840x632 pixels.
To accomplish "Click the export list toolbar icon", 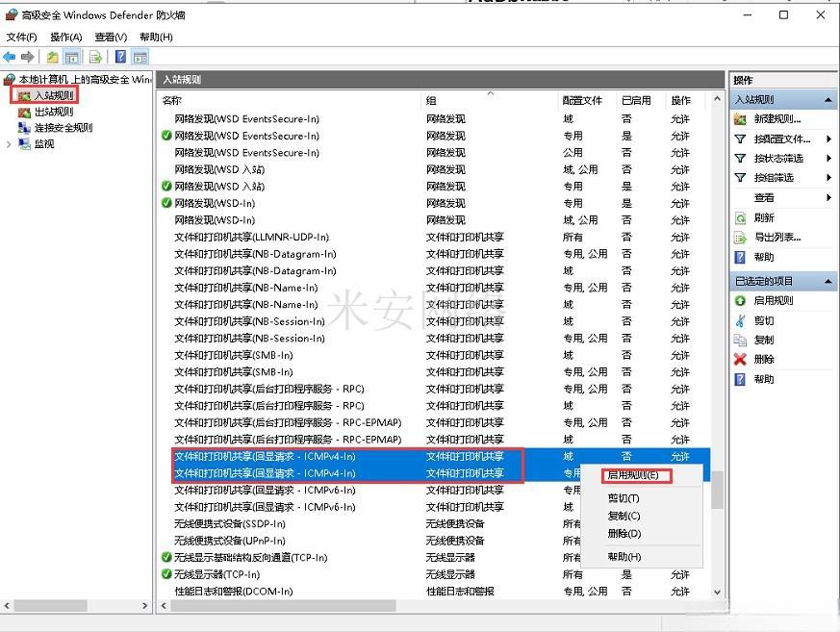I will click(x=96, y=57).
